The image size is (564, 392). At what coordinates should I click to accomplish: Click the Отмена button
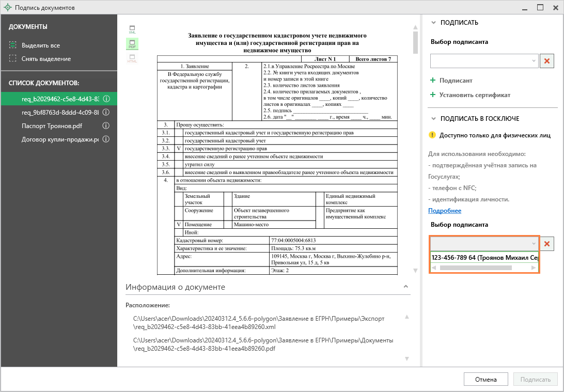pyautogui.click(x=485, y=380)
